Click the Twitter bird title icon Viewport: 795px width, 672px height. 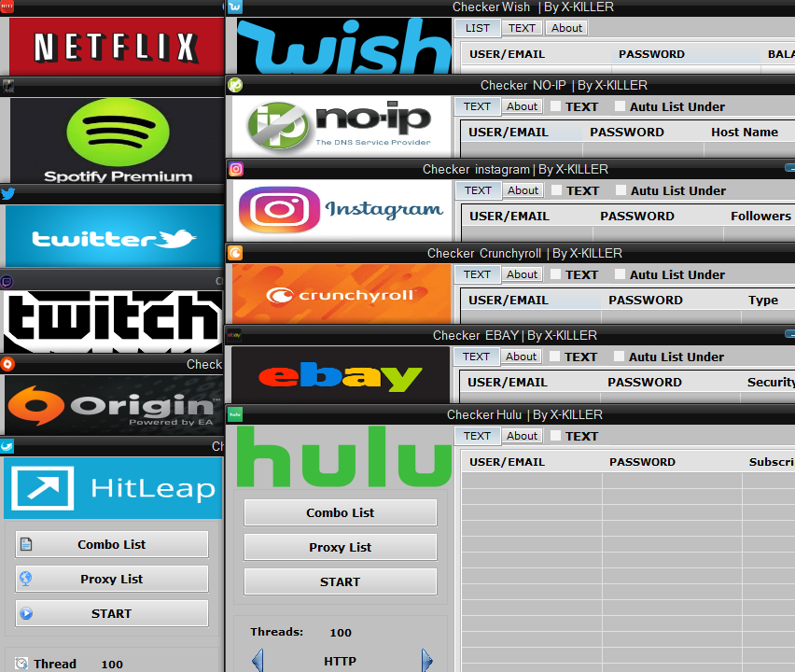tap(8, 194)
